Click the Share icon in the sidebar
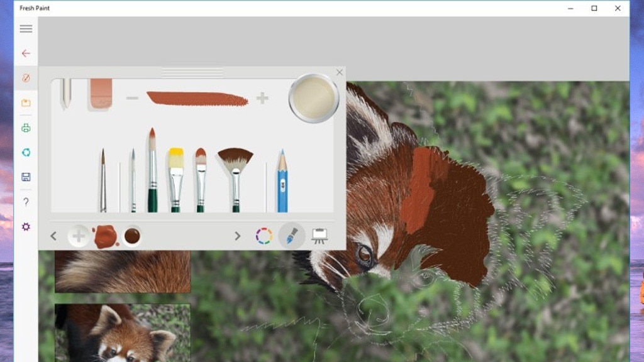The height and width of the screenshot is (362, 644). click(25, 152)
